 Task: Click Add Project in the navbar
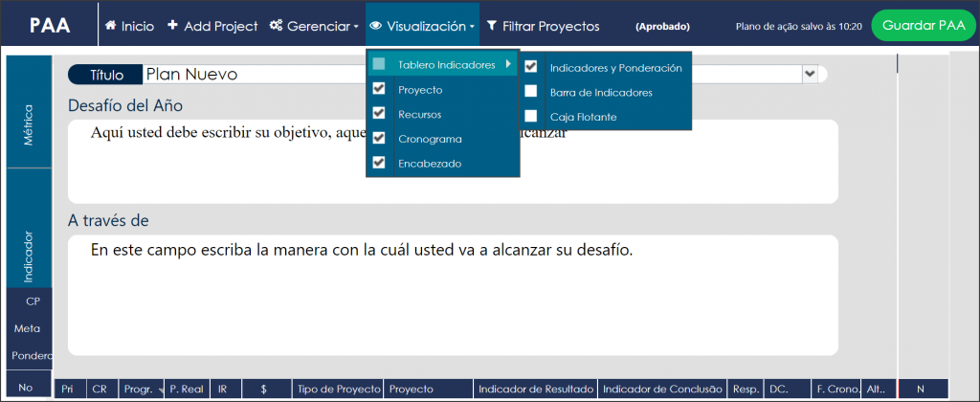point(212,26)
